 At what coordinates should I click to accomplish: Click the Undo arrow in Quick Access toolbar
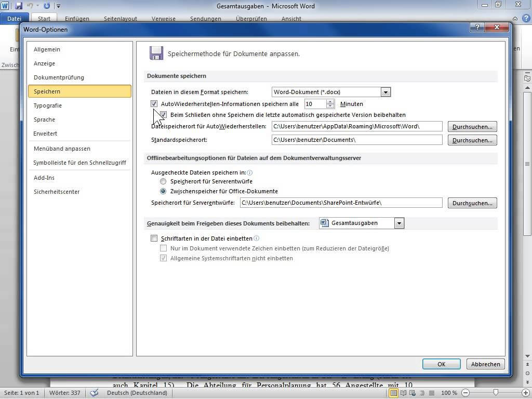pos(30,6)
